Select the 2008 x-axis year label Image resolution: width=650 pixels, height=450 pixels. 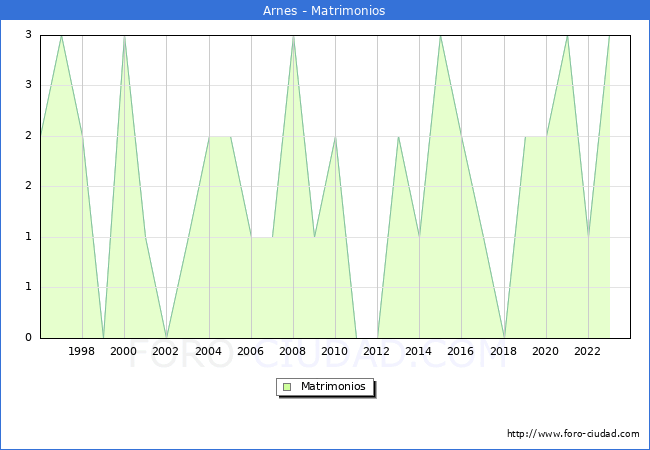click(x=292, y=351)
